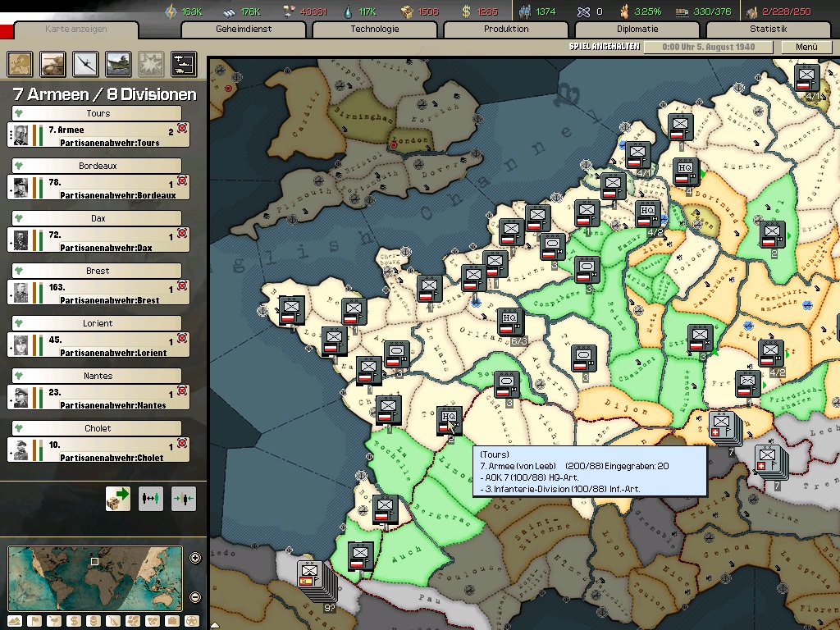Open the Diplomatie tab
840x630 pixels.
[637, 29]
